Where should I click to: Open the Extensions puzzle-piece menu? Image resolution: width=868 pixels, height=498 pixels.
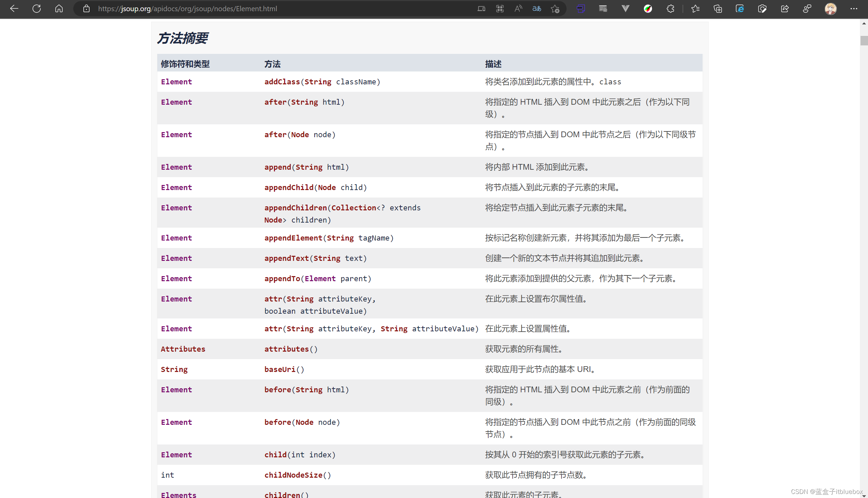tap(670, 8)
